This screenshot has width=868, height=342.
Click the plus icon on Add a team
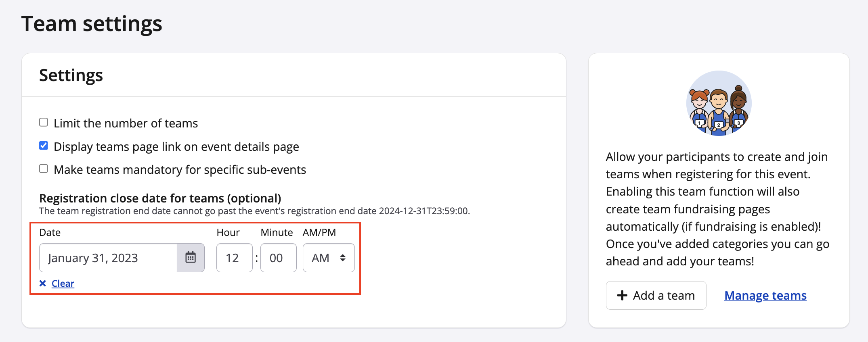(622, 296)
